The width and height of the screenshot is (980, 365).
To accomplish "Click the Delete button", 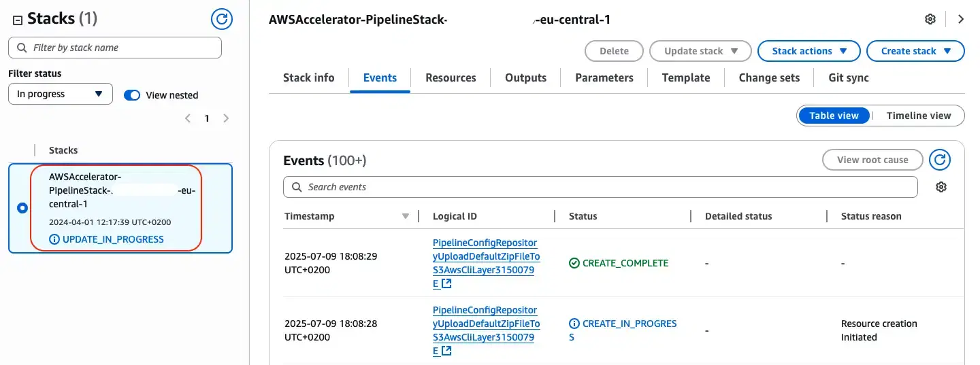I will point(615,51).
